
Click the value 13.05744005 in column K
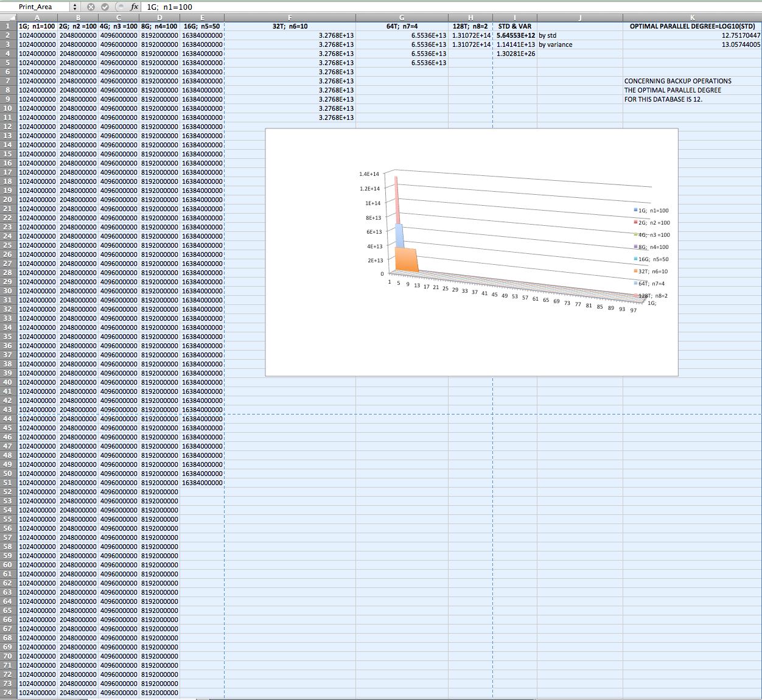693,44
